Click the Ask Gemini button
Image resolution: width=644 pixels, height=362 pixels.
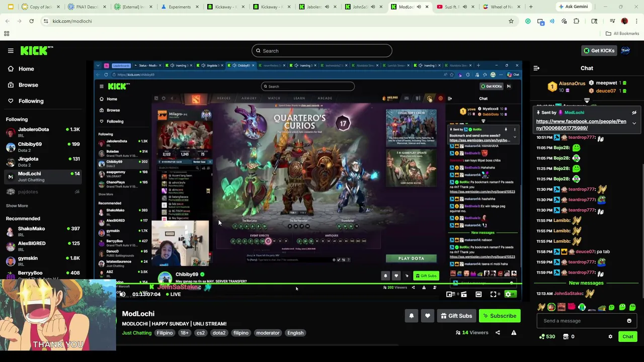click(573, 7)
